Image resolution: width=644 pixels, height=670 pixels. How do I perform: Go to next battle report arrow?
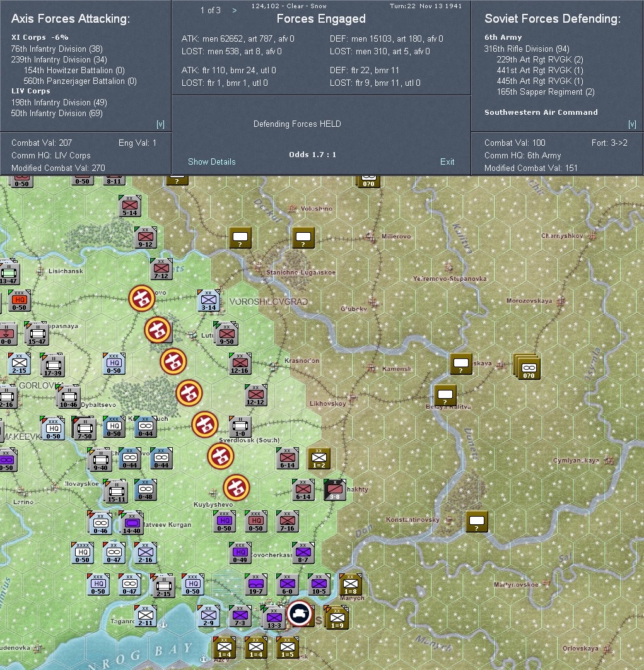coord(234,10)
